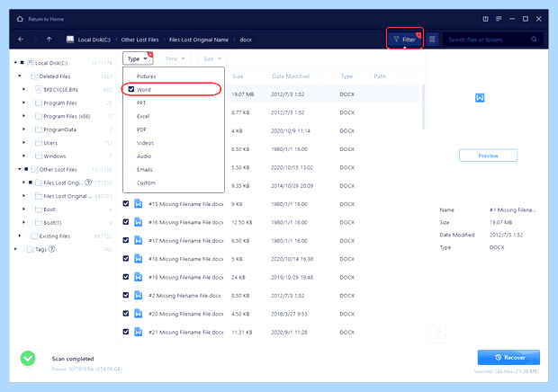This screenshot has height=392, width=558.
Task: Uncheck #17 Missing Filename File.docx checkbox
Action: pos(126,240)
